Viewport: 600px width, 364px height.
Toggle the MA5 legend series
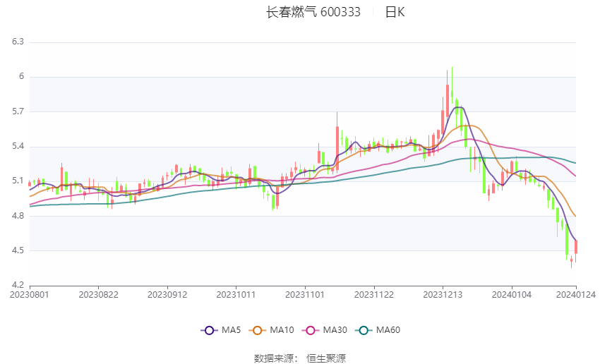(221, 330)
